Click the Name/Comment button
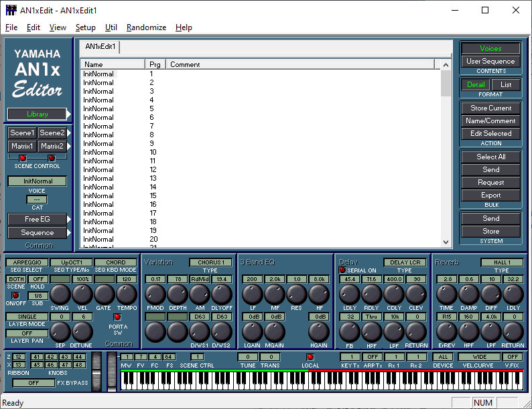The width and height of the screenshot is (532, 409). click(490, 120)
